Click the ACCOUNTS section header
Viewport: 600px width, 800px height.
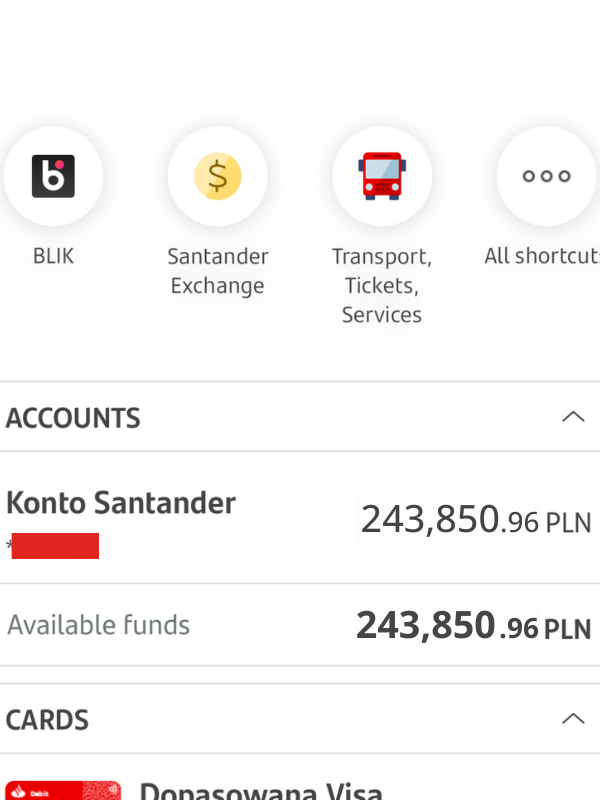coord(73,418)
